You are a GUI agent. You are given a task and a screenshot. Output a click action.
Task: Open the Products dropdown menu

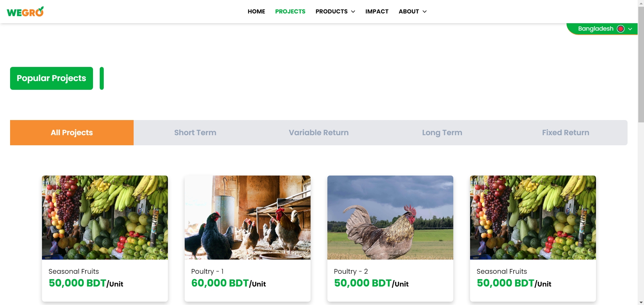click(335, 11)
